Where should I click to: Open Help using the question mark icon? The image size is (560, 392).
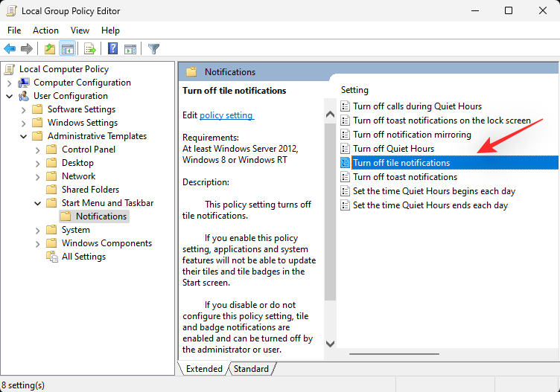coord(112,49)
